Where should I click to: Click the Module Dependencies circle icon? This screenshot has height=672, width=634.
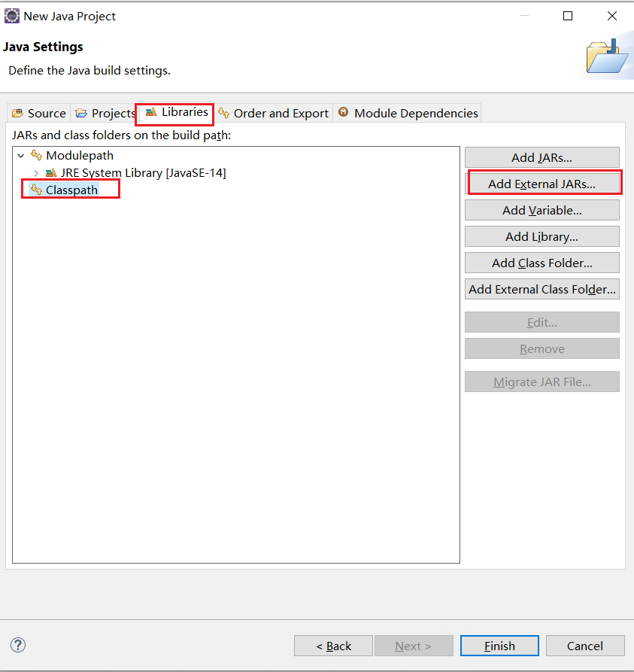344,113
